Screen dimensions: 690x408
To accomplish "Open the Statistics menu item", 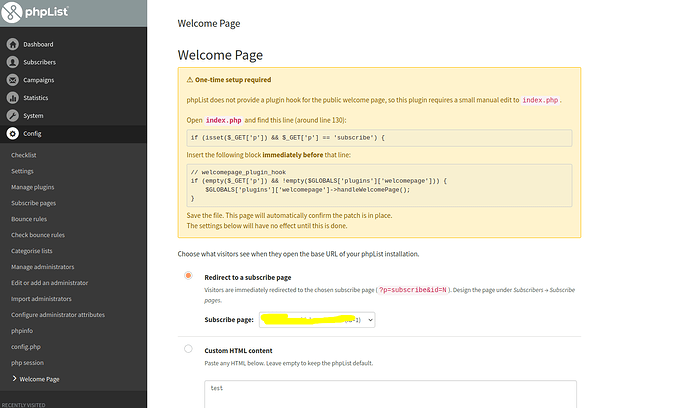I will [36, 98].
